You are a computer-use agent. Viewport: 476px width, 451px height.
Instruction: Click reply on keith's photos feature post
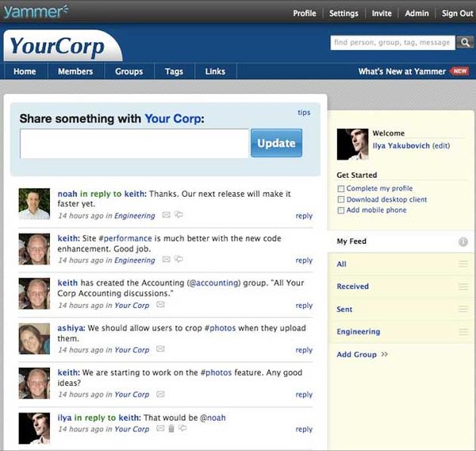304,395
